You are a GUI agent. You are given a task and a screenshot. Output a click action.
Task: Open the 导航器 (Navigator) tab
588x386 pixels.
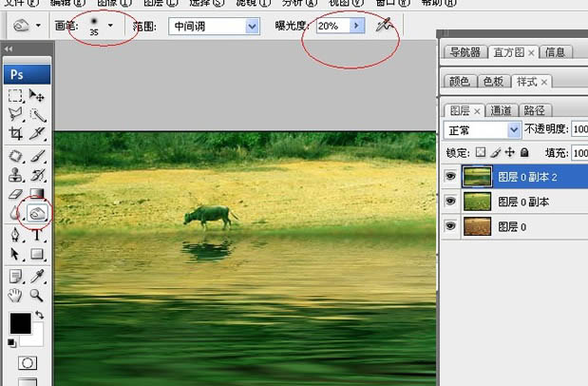[465, 52]
